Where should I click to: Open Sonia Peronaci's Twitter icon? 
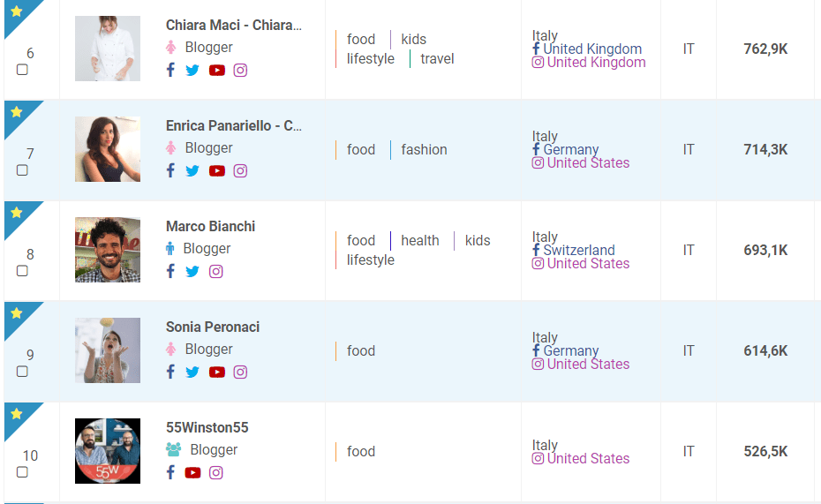pos(192,372)
